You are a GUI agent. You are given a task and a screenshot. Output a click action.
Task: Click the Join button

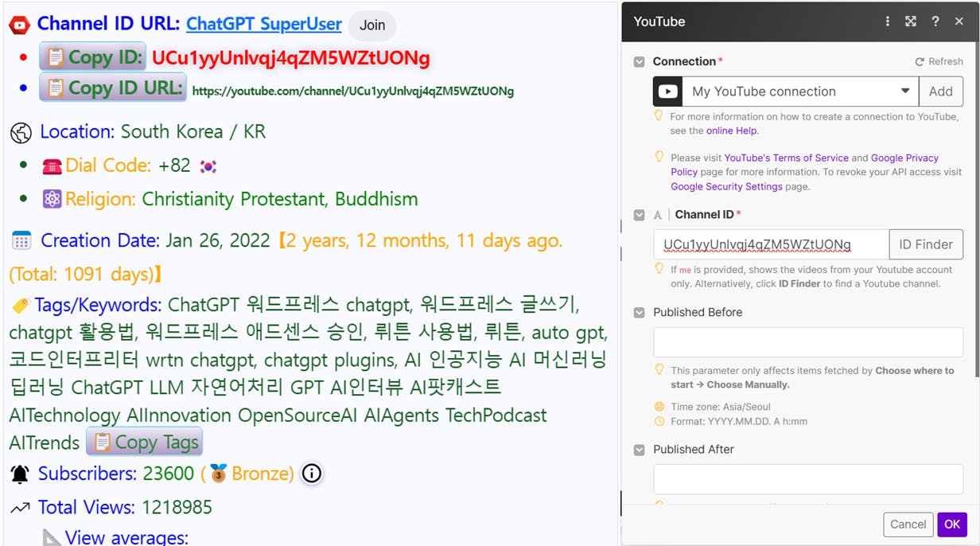[372, 25]
